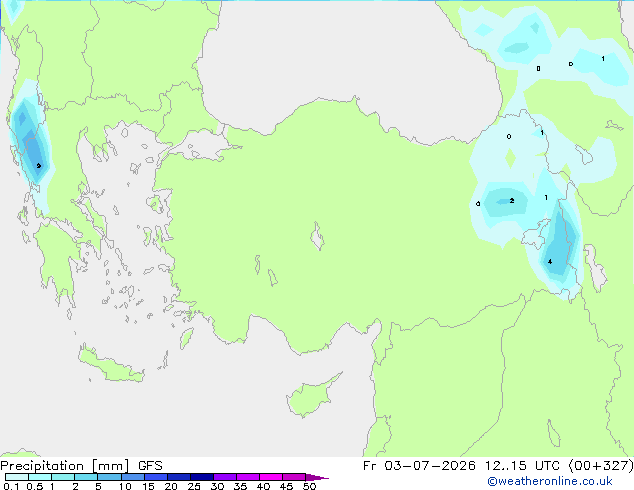
Task: Click the '25' legend scale label
Action: click(194, 486)
